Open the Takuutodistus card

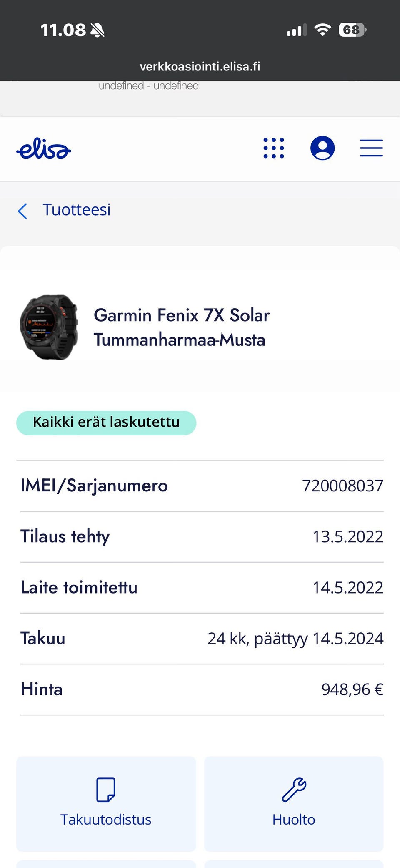tap(106, 804)
